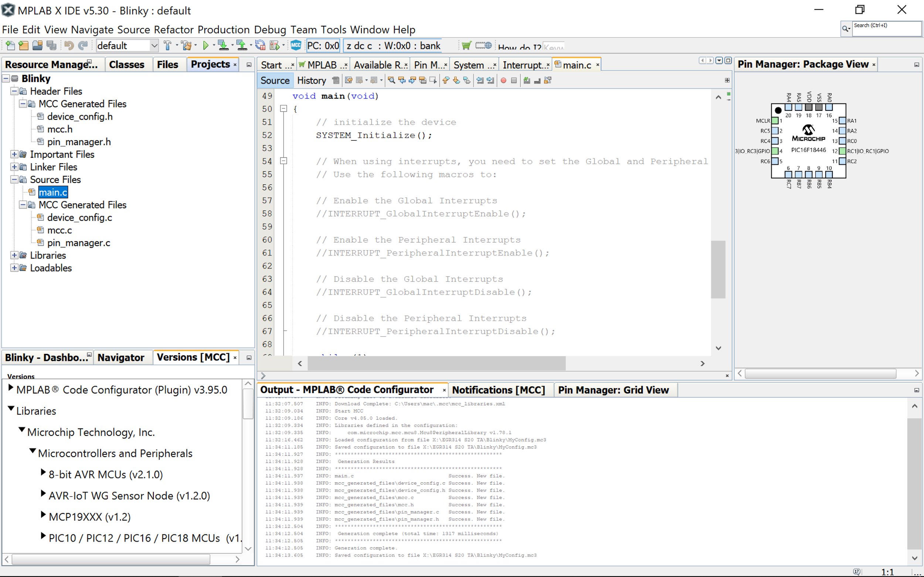Viewport: 924px width, 577px height.
Task: Toggle Highlight Search in editor toolbar
Action: tap(422, 80)
